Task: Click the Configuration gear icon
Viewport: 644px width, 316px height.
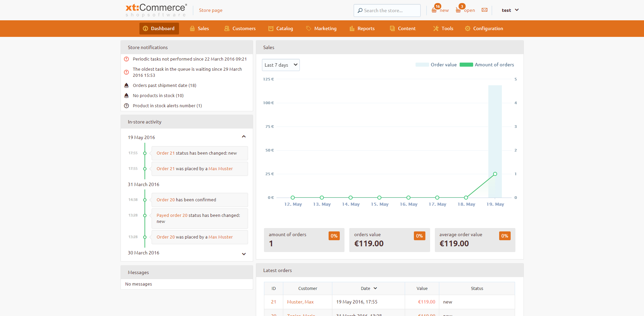Action: (467, 28)
